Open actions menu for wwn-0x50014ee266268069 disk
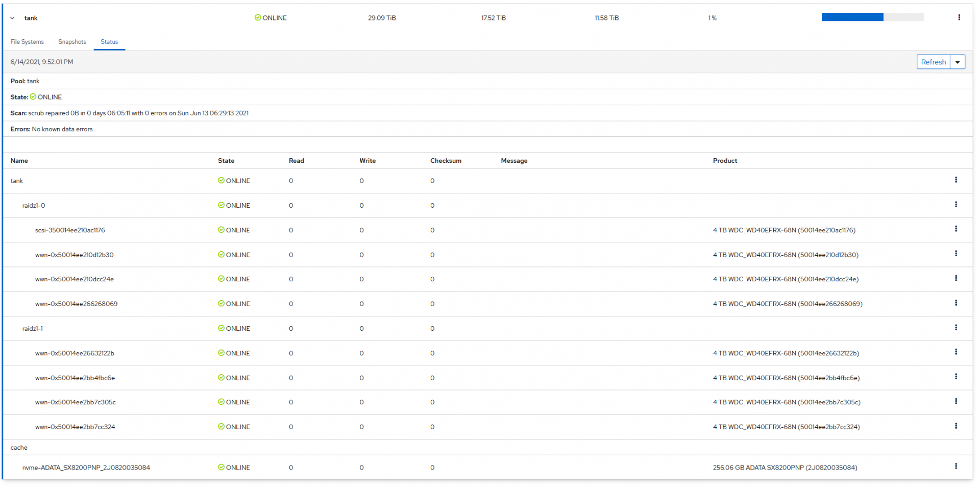This screenshot has width=980, height=489. point(956,303)
